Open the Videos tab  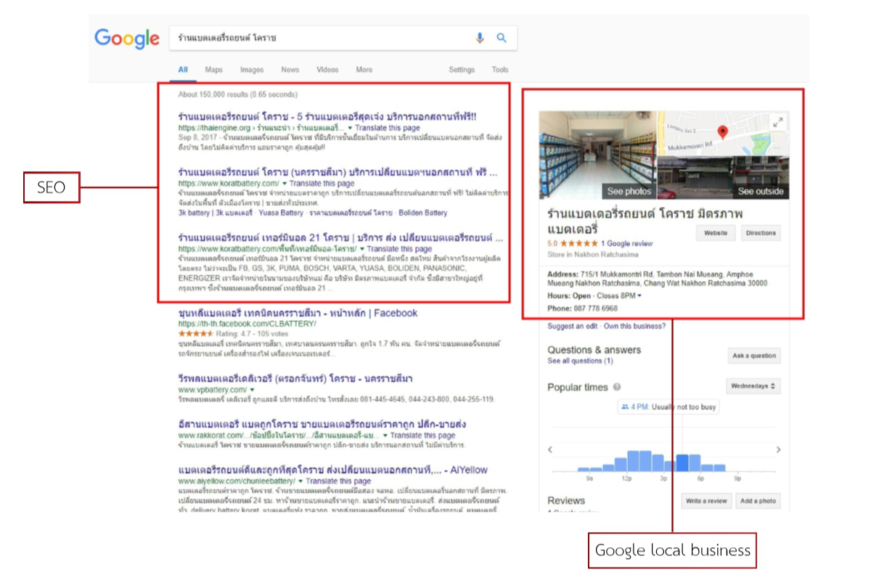(327, 70)
